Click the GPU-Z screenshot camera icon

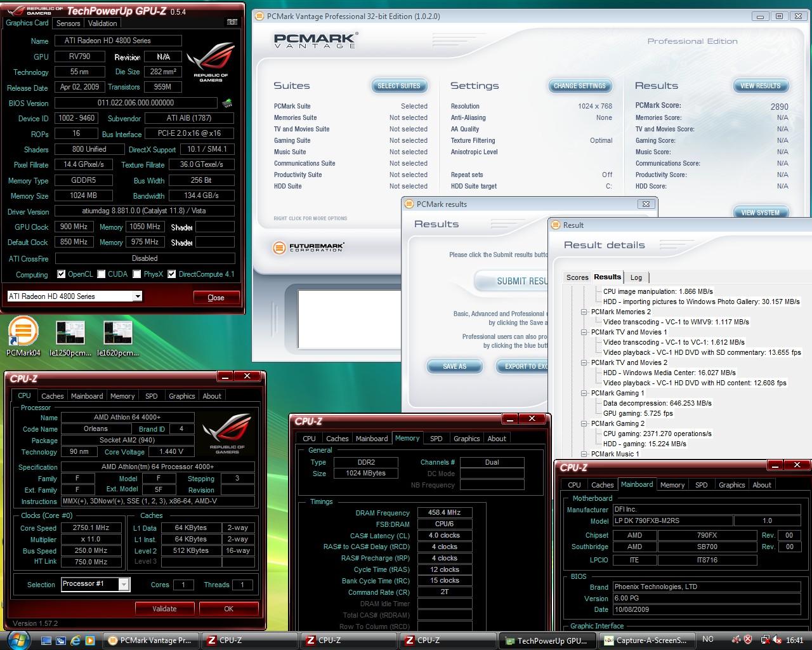232,22
